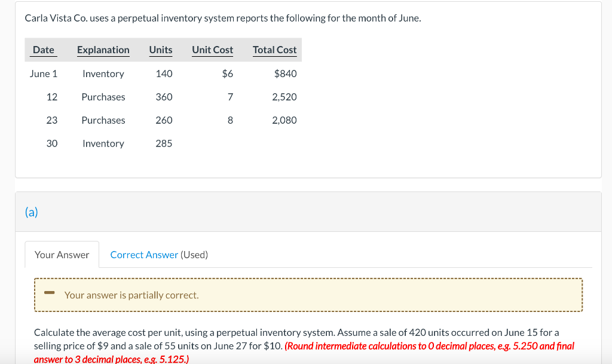Click the June 30 Inventory row
This screenshot has width=612, height=364.
120,143
